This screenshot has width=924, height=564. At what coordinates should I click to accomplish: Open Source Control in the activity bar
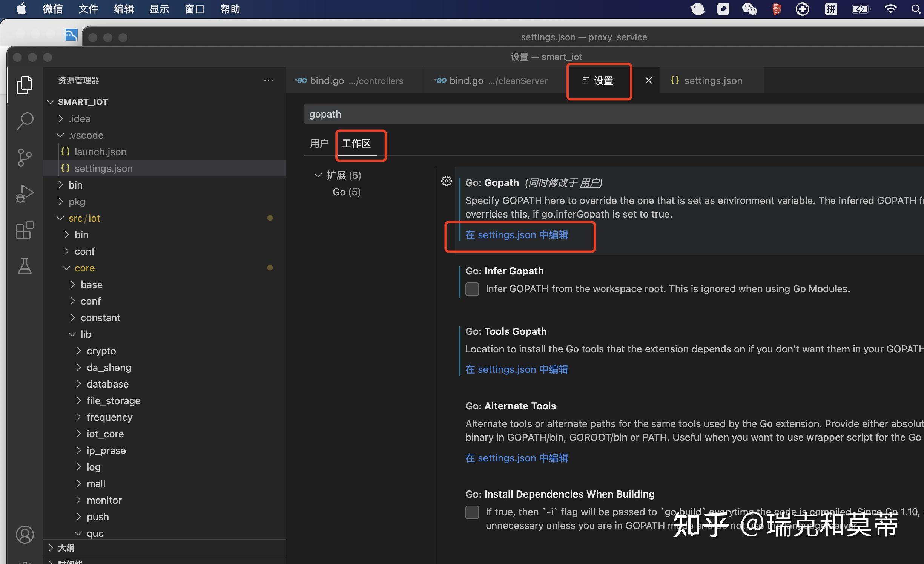[x=25, y=157]
